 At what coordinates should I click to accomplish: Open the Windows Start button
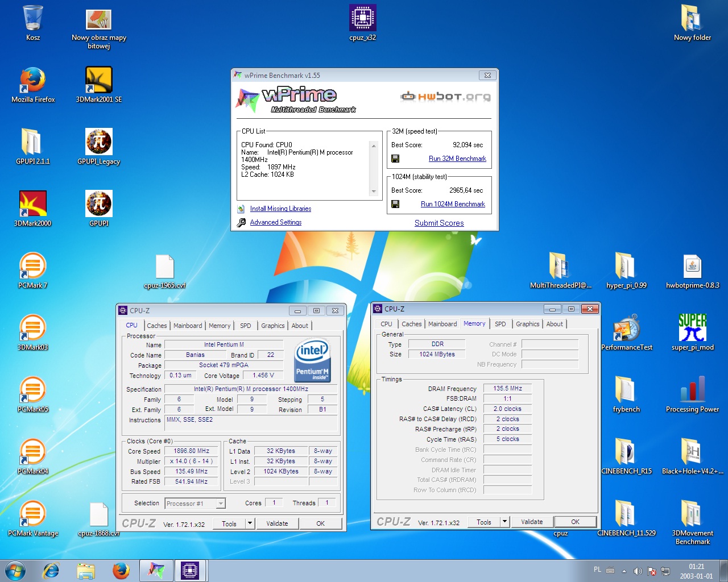click(x=15, y=571)
